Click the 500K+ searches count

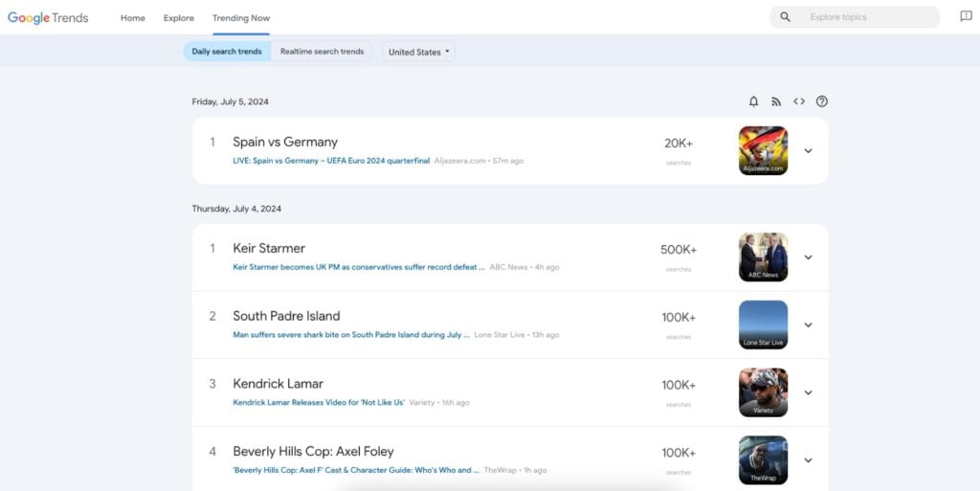tap(679, 250)
